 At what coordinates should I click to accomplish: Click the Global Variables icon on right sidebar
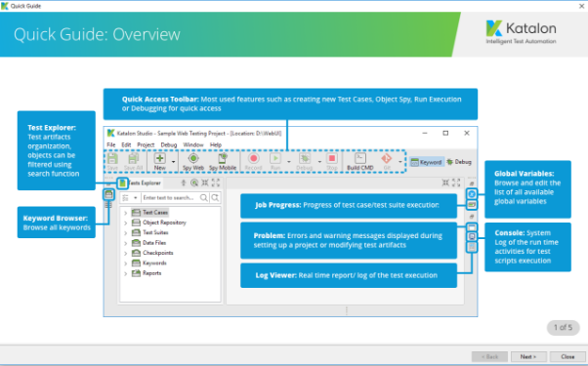(472, 193)
